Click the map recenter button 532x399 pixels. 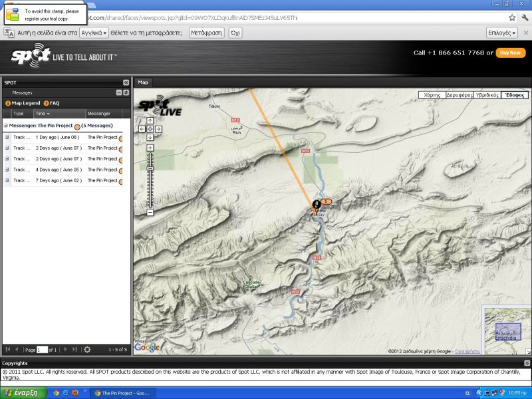[150, 129]
